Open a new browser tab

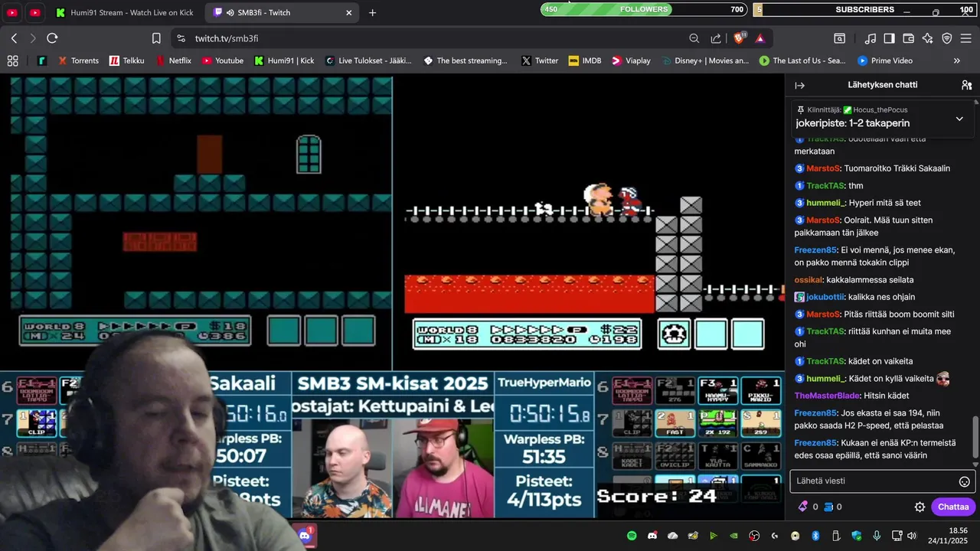tap(373, 12)
